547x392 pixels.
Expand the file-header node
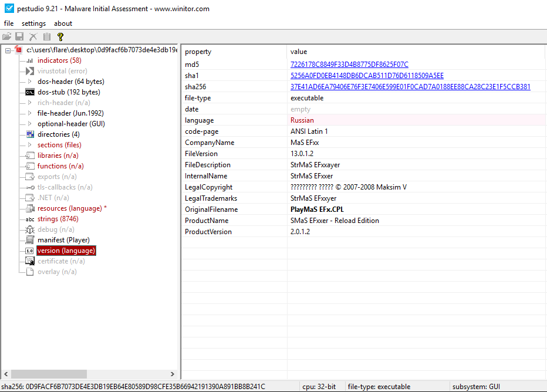click(30, 113)
